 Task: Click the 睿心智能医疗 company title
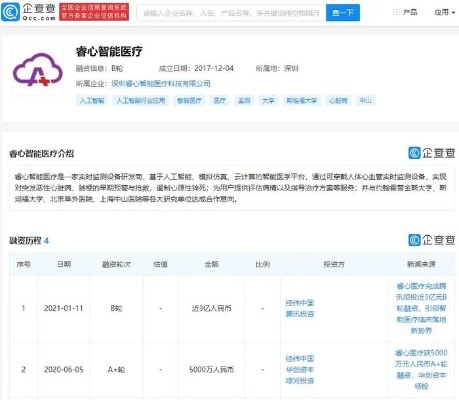point(109,51)
